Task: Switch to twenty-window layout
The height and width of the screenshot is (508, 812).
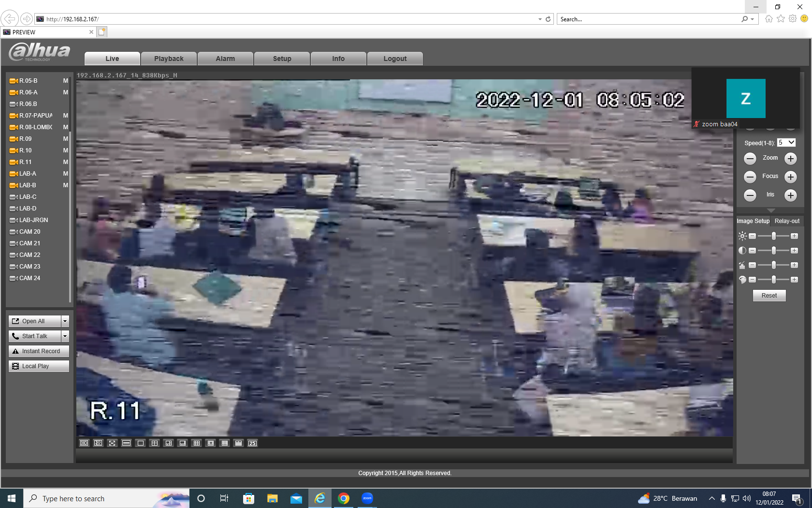Action: coord(239,443)
